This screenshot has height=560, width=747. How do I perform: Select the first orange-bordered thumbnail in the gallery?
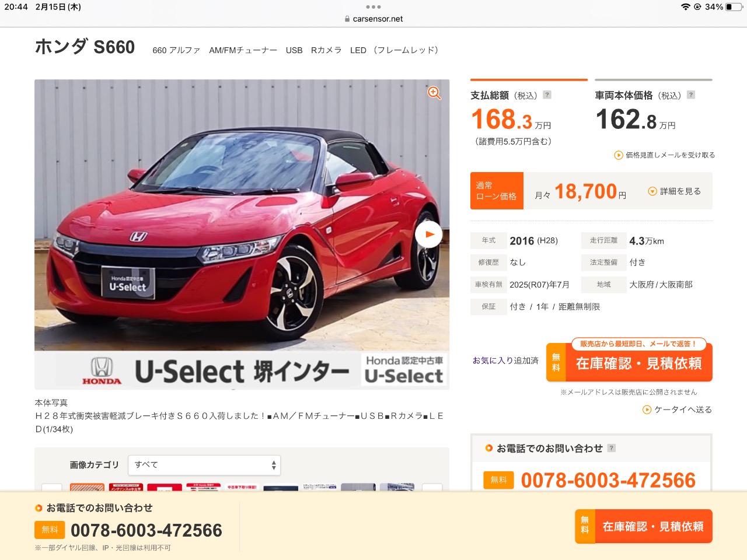point(87,487)
